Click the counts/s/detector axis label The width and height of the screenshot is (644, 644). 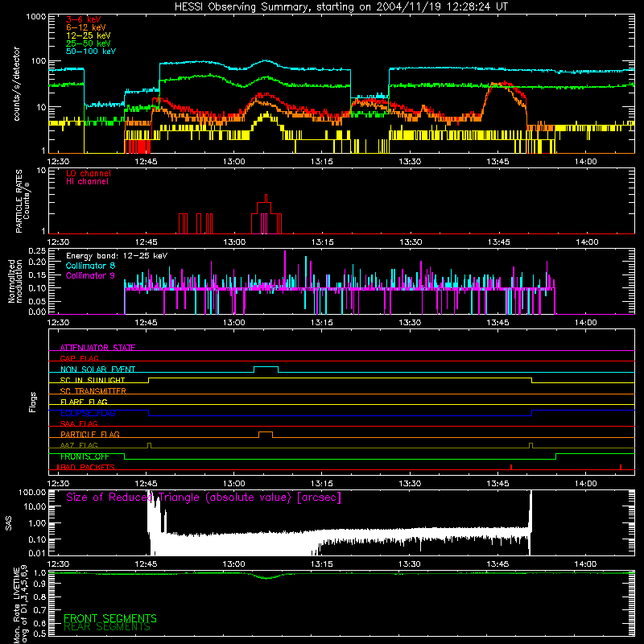click(x=17, y=84)
